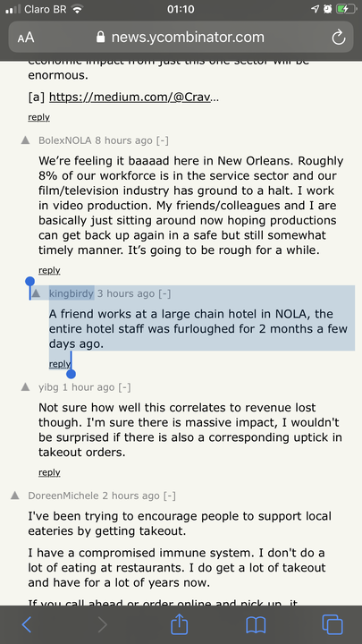Tap Safari's reload page icon
The image size is (362, 644).
pyautogui.click(x=338, y=38)
